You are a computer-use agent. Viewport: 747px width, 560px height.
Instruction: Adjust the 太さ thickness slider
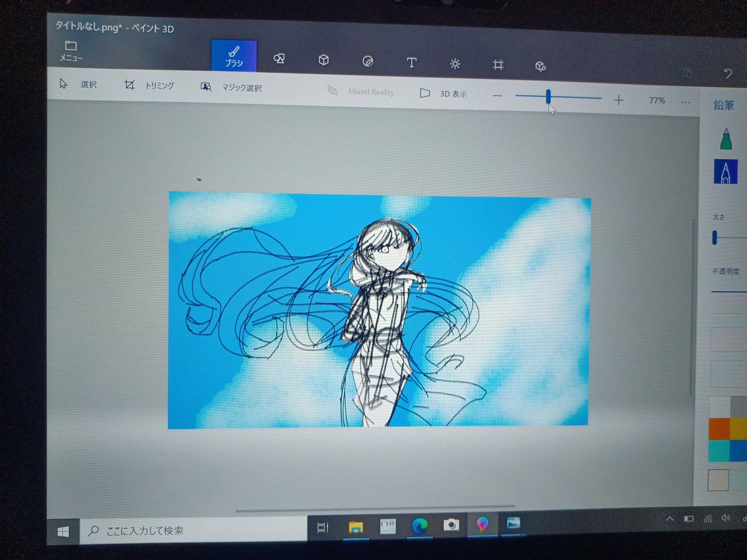(728, 237)
